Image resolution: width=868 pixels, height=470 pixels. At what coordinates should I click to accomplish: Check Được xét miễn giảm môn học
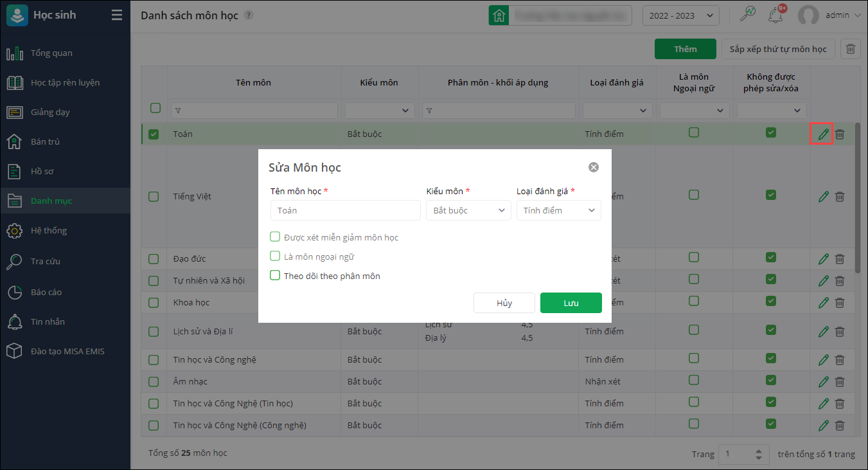pos(275,237)
